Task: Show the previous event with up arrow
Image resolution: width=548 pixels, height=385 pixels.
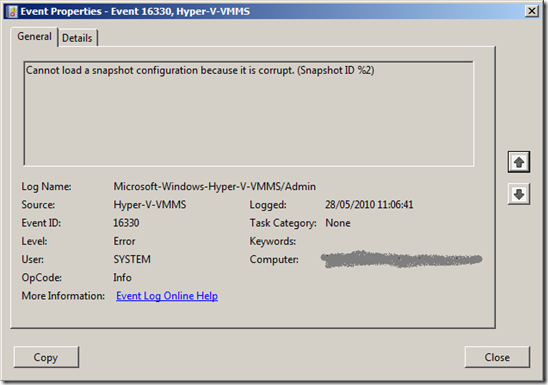Action: point(519,162)
